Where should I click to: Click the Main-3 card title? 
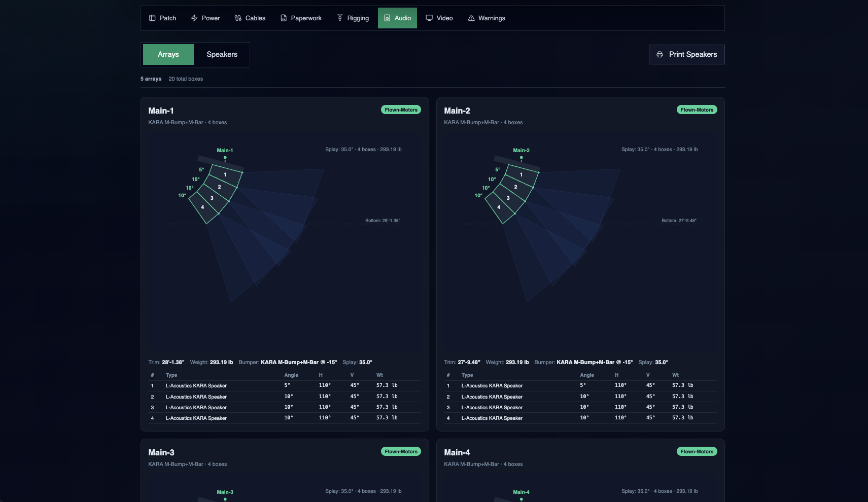coord(161,452)
